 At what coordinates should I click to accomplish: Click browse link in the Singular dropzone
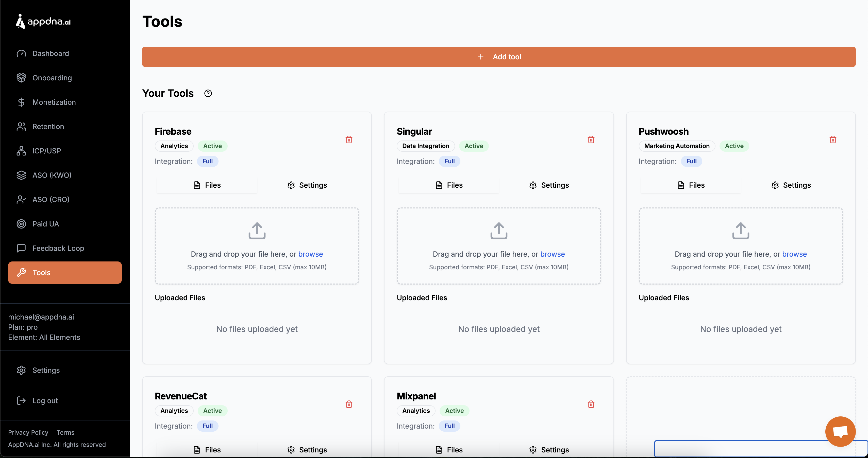click(552, 254)
